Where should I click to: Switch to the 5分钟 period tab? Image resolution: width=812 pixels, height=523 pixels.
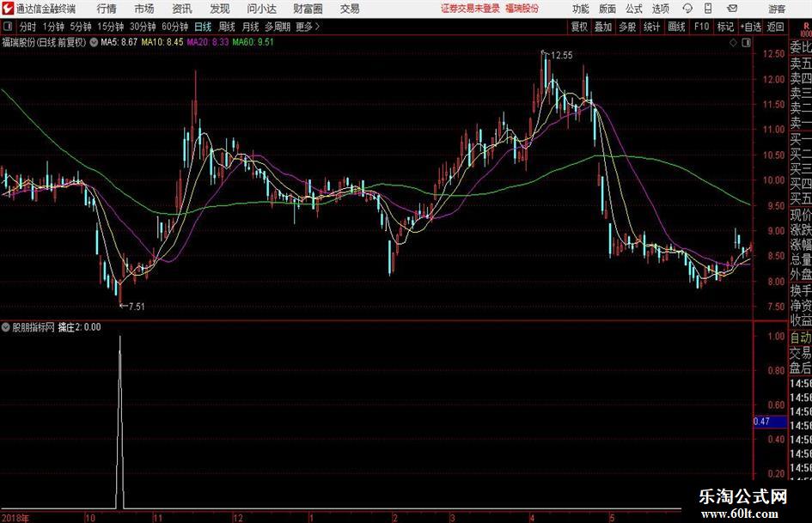(81, 27)
